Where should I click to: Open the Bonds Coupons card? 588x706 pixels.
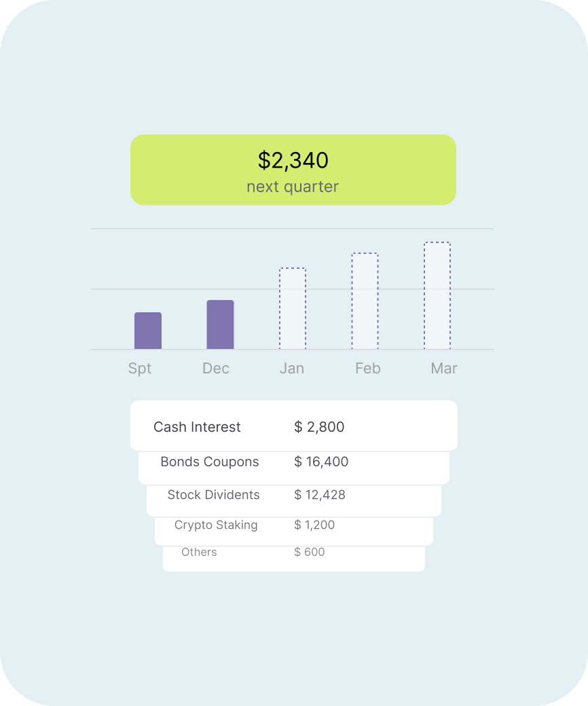[294, 468]
